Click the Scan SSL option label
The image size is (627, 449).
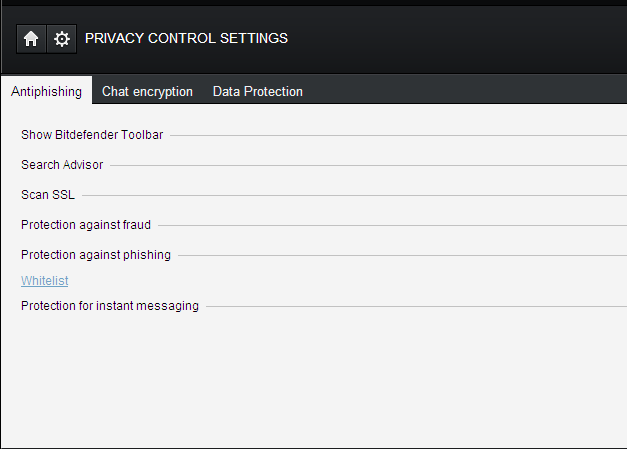(x=48, y=195)
